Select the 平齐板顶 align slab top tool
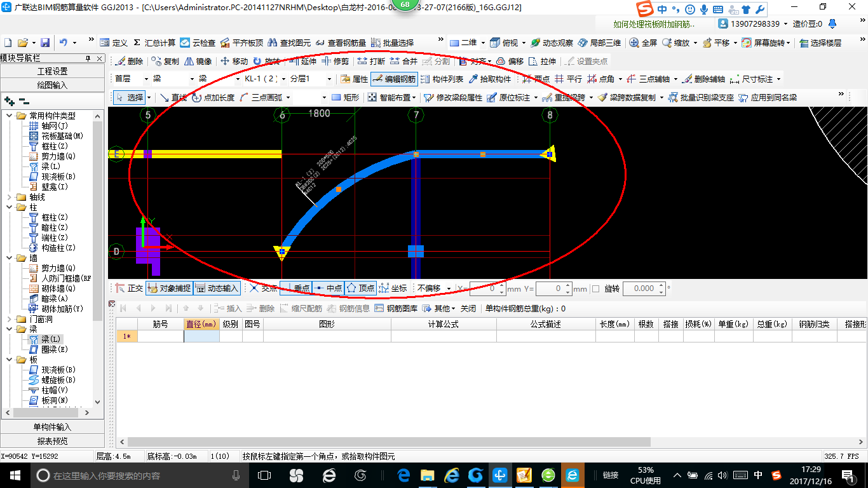This screenshot has height=488, width=868. click(x=241, y=43)
